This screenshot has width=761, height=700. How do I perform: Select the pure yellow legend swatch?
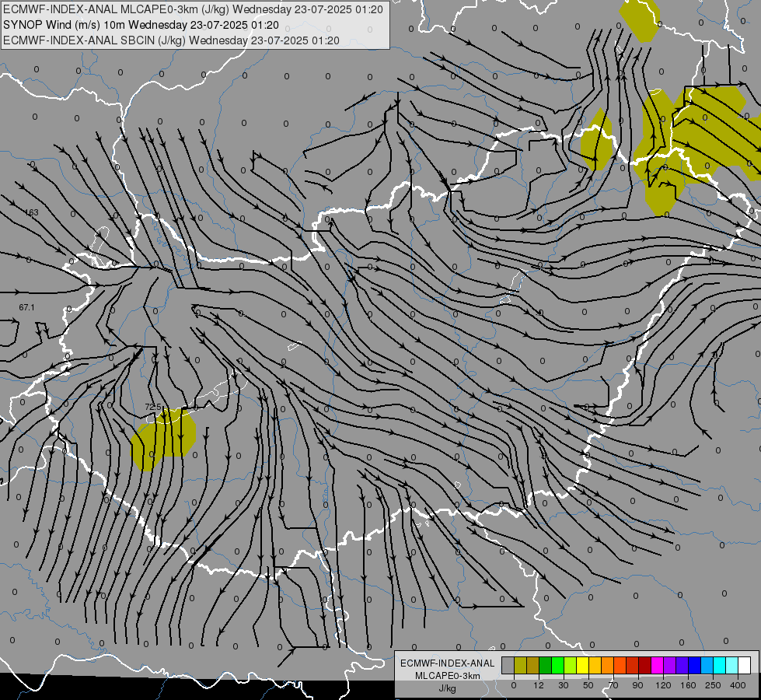tap(582, 665)
